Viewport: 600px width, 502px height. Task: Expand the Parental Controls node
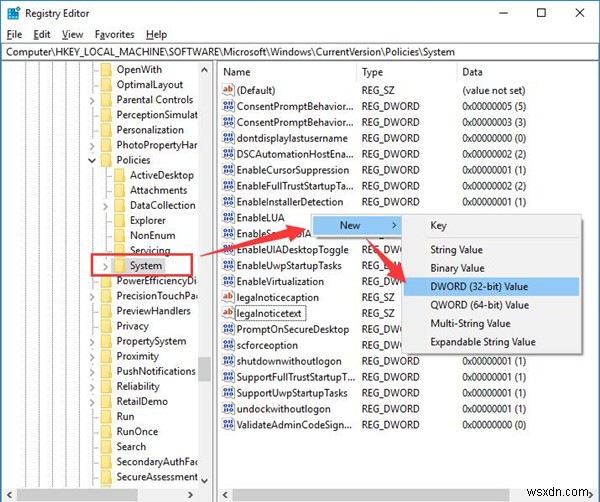[92, 101]
